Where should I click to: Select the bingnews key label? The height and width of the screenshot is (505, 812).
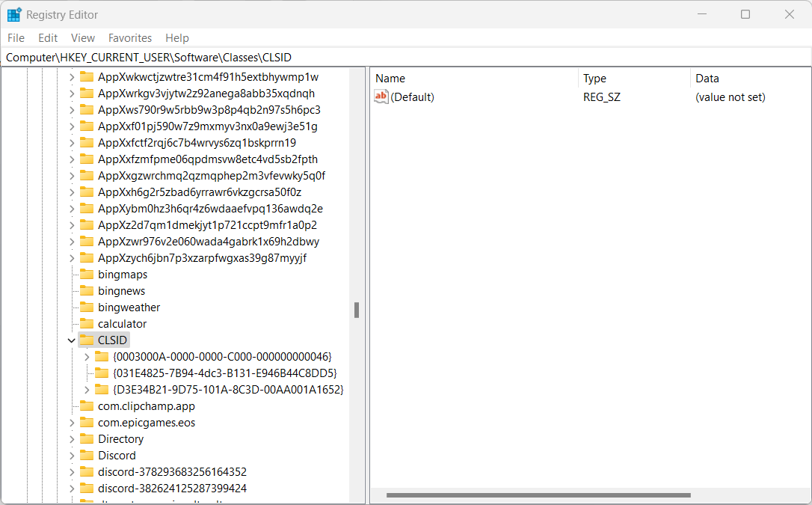coord(122,291)
